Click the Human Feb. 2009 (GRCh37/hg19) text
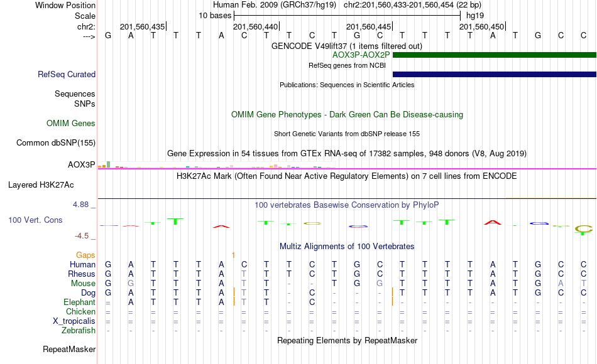The width and height of the screenshot is (597, 364). [275, 5]
